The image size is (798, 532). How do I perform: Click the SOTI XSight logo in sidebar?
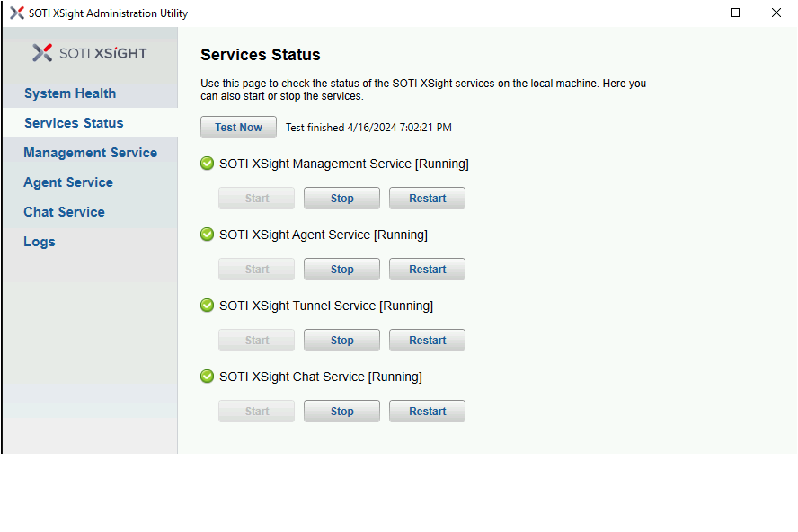(x=89, y=53)
